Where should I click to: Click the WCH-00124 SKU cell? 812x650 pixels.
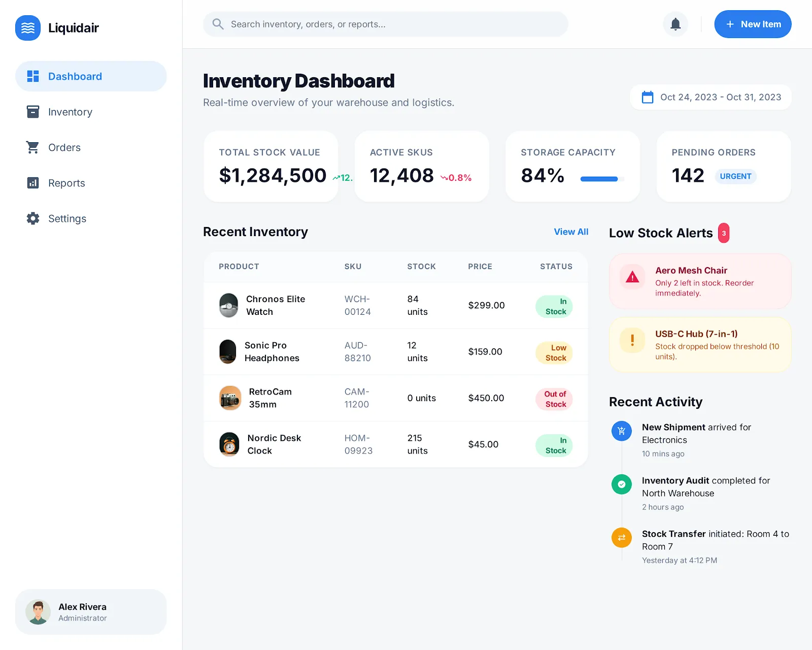click(358, 305)
